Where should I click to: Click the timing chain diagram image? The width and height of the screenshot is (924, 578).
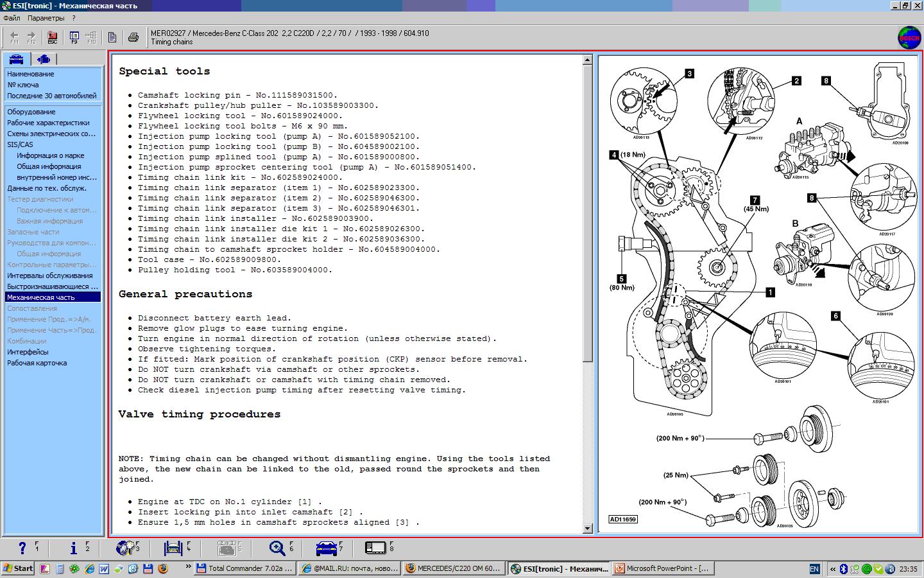click(x=758, y=294)
